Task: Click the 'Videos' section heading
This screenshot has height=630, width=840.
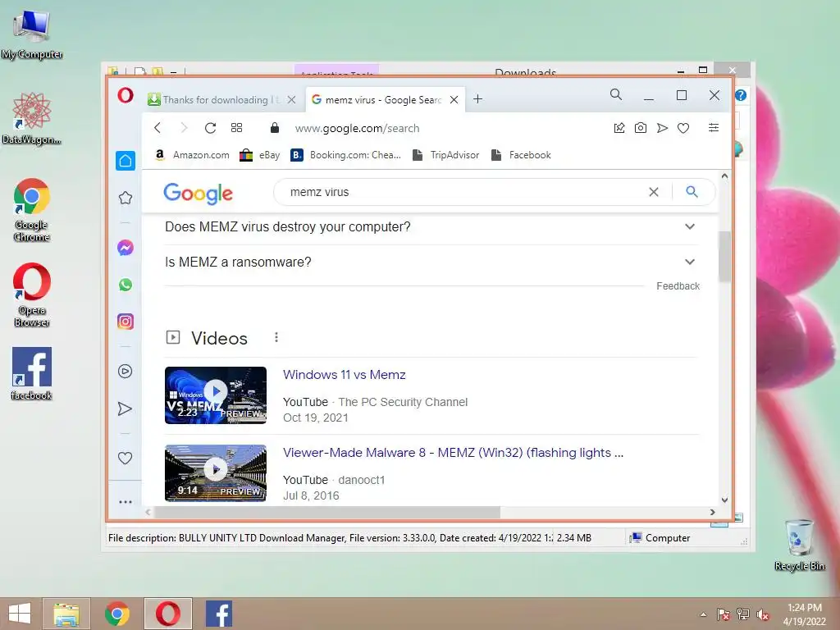Action: click(220, 339)
